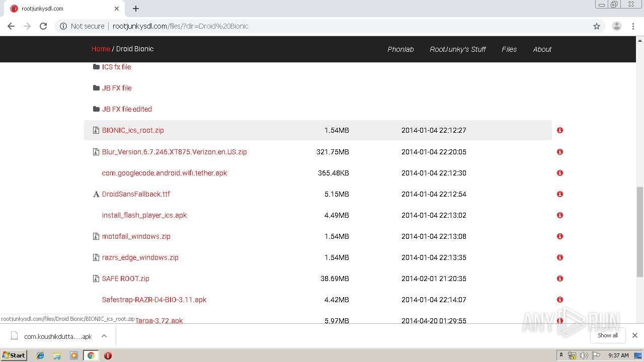Bookmark this page with star icon
Screen dimensions: 644x362
(x=597, y=26)
